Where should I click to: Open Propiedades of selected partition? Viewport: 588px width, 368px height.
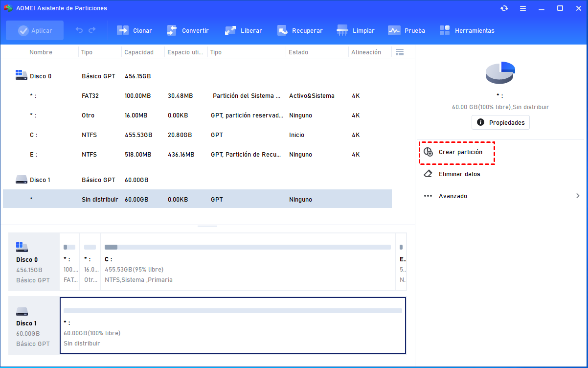click(500, 122)
